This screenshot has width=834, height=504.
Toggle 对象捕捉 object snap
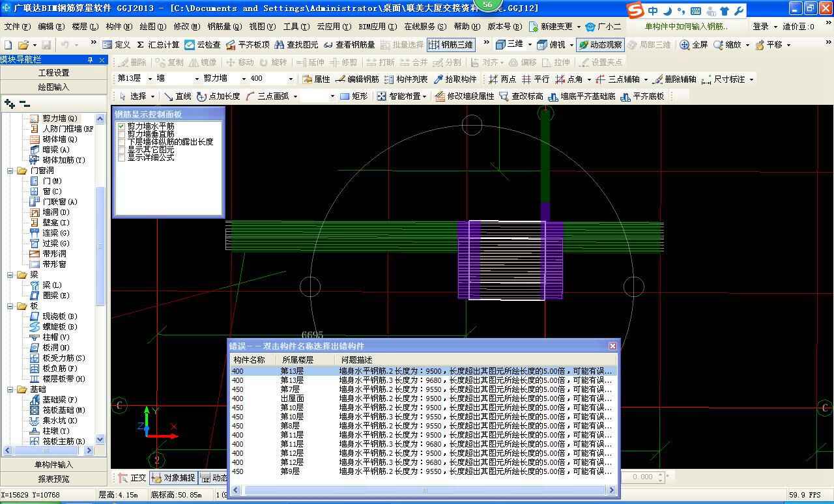tap(173, 478)
